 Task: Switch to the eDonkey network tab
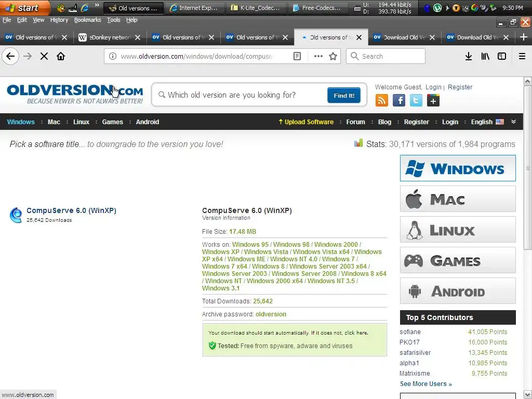pyautogui.click(x=109, y=37)
